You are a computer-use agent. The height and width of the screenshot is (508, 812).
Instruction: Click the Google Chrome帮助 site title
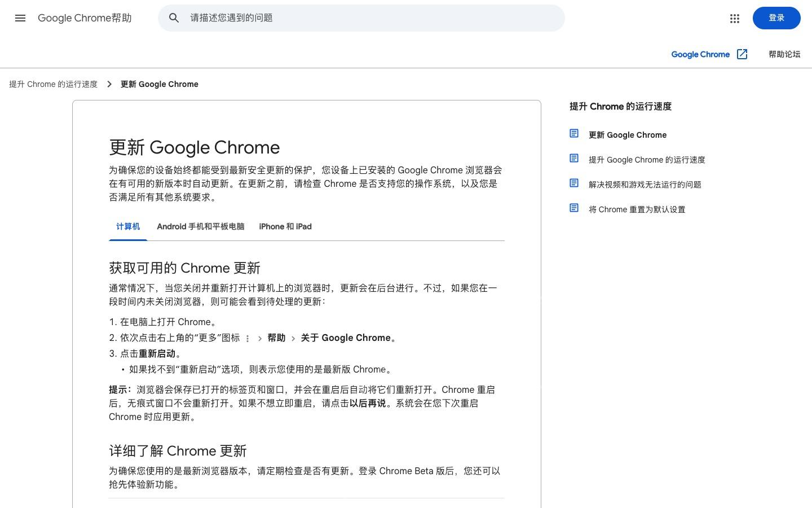point(85,18)
